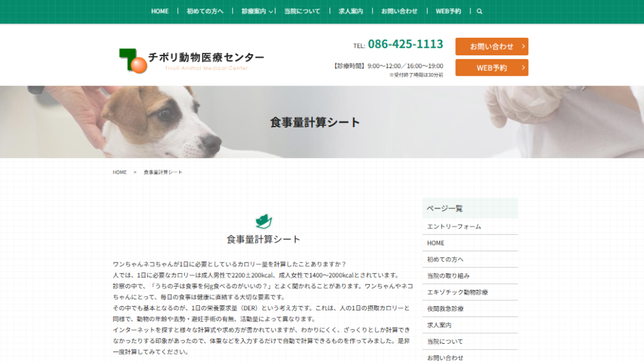Open 当院について in top navigation
644x362 pixels.
click(302, 11)
